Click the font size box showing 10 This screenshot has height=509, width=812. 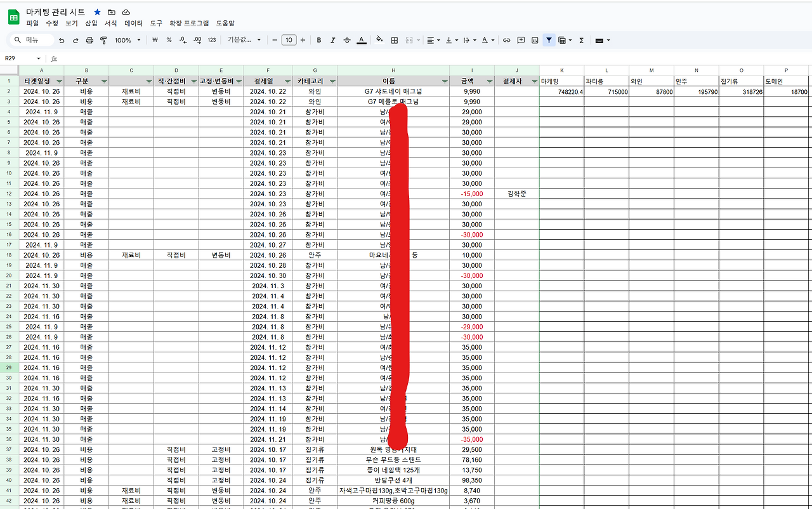tap(289, 40)
